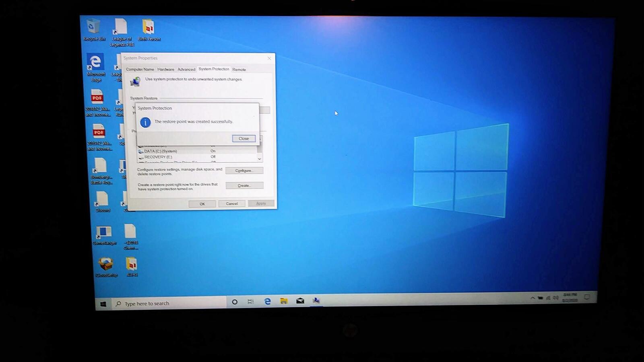Click the Configure button
Viewport: 644px width, 362px height.
(x=244, y=171)
